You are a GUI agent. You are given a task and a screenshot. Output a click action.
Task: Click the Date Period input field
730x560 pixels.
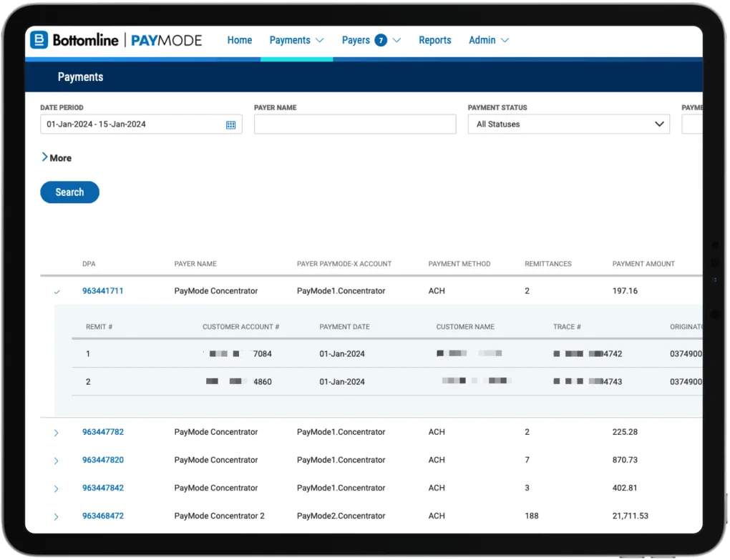132,124
